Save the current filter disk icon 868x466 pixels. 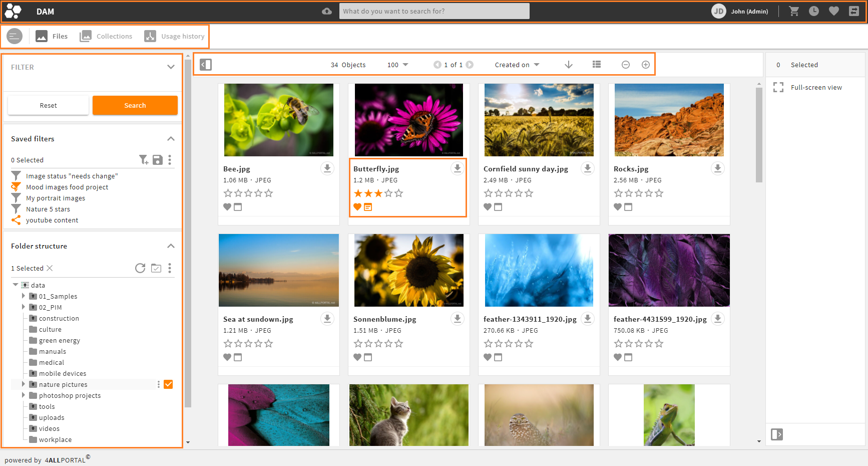point(158,160)
